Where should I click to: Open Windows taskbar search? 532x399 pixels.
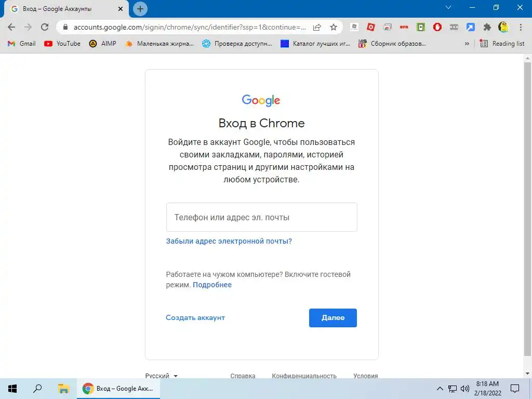click(37, 389)
